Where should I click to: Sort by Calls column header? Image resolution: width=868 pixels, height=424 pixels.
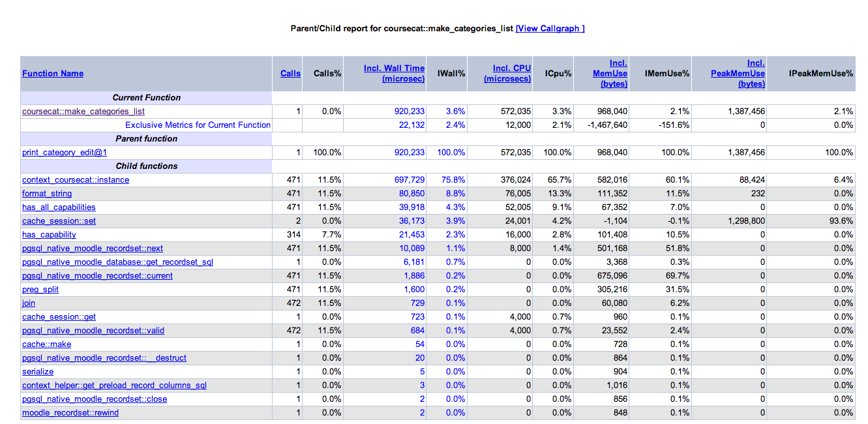point(291,74)
